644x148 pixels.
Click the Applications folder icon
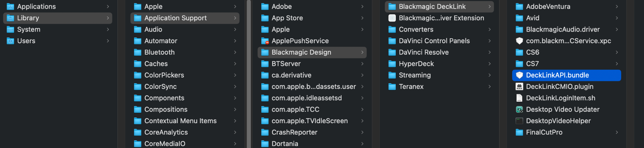pyautogui.click(x=10, y=7)
